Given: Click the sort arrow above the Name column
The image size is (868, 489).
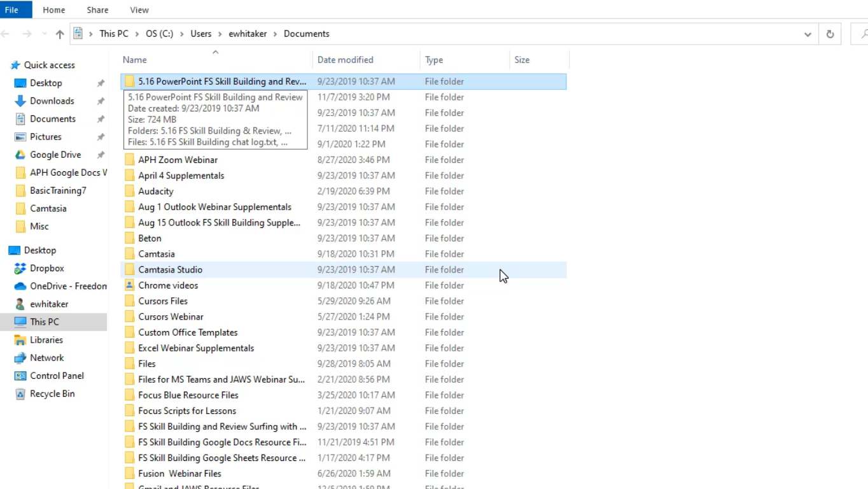Looking at the screenshot, I should click(x=215, y=52).
